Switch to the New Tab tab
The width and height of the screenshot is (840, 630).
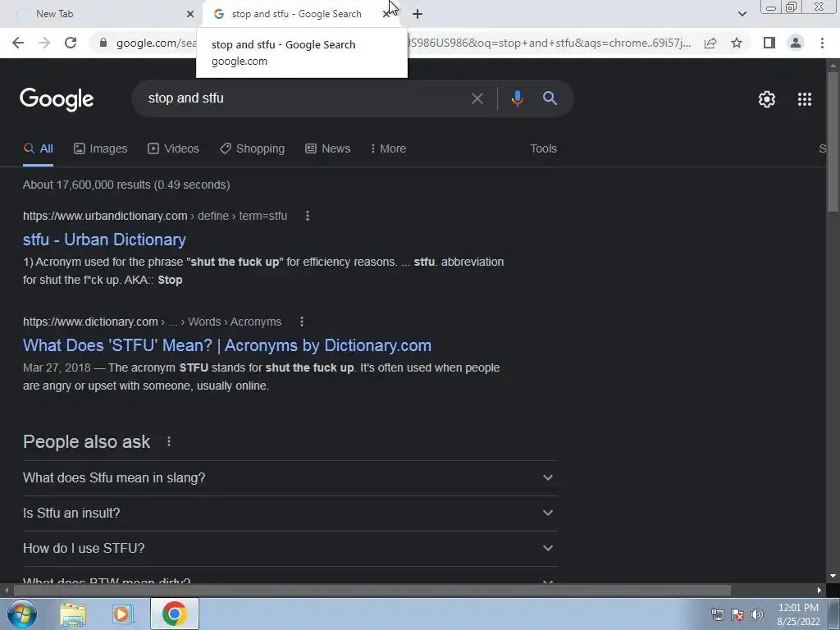coord(102,14)
